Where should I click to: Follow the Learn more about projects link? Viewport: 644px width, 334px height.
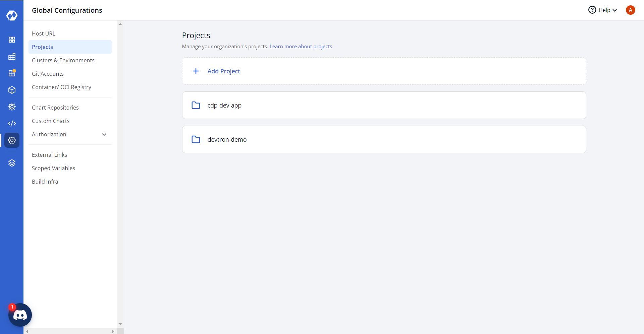301,47
